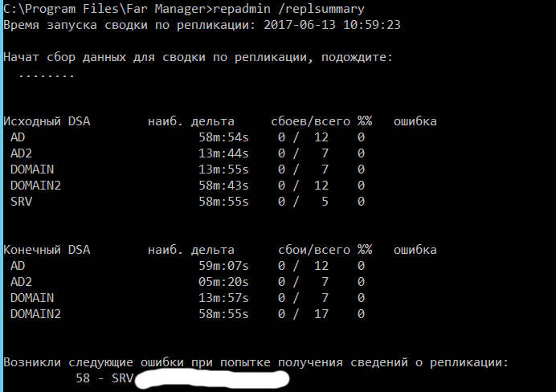Click delta value 59m:07s for destination AD
This screenshot has width=556, height=392.
point(223,265)
